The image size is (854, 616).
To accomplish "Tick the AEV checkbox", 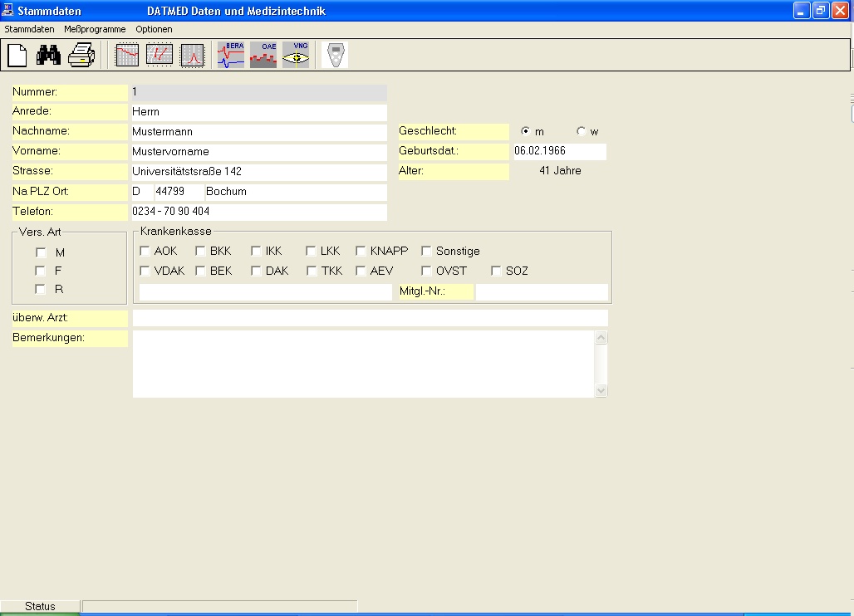I will point(361,271).
